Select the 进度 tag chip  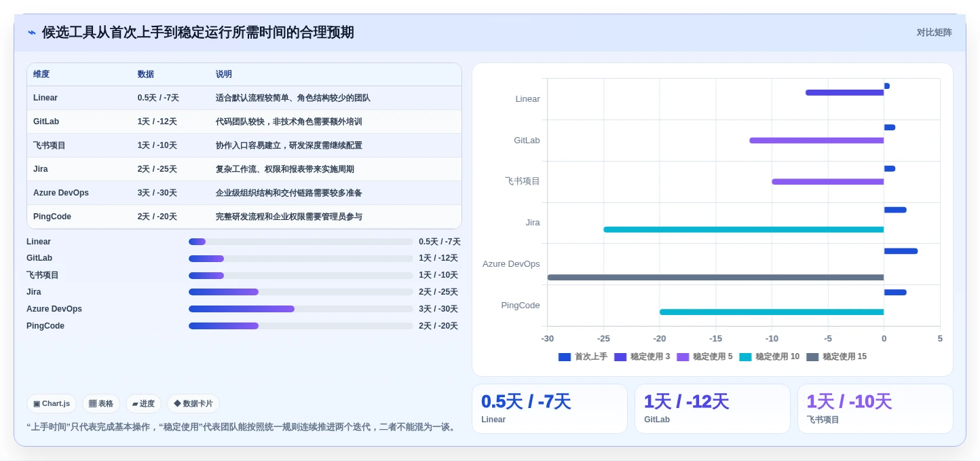point(143,403)
